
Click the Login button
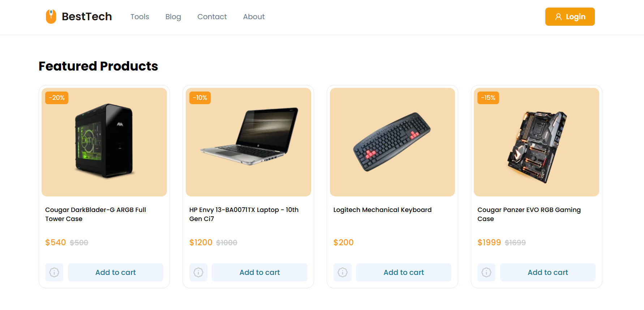(570, 17)
